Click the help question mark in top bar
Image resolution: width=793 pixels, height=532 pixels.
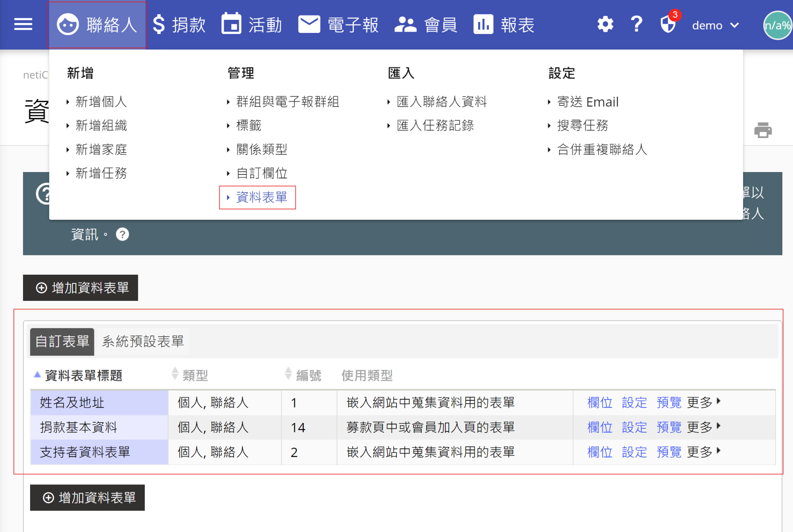point(636,25)
